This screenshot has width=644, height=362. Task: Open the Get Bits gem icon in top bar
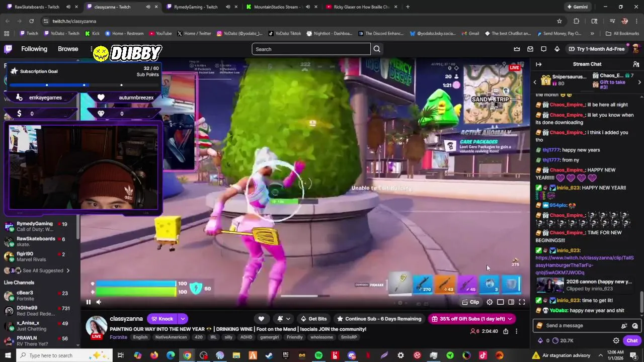[557, 49]
